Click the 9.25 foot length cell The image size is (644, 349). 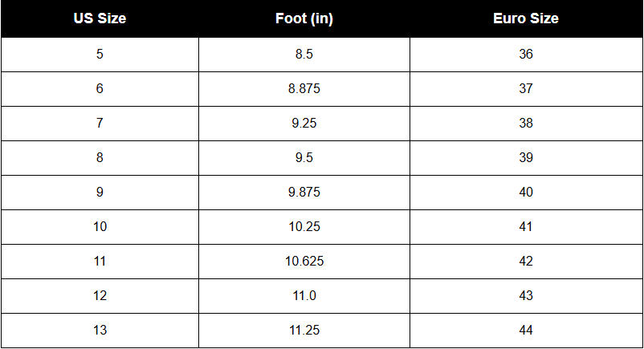point(304,124)
